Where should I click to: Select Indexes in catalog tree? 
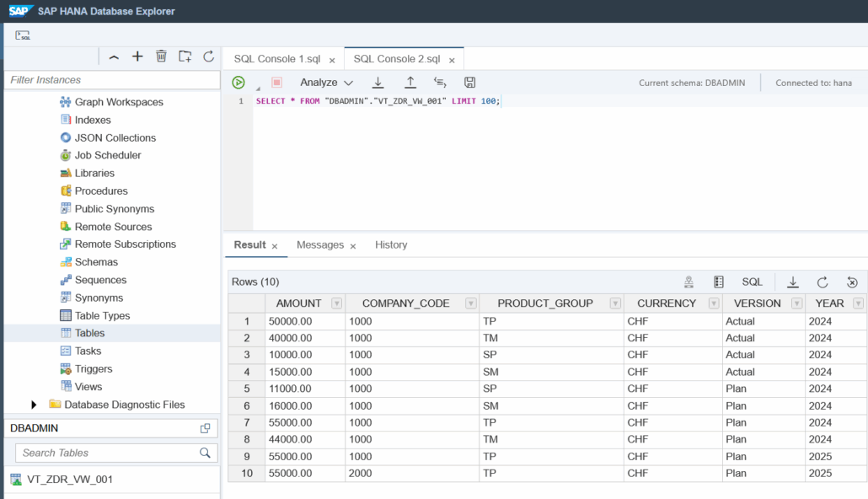tap(93, 120)
